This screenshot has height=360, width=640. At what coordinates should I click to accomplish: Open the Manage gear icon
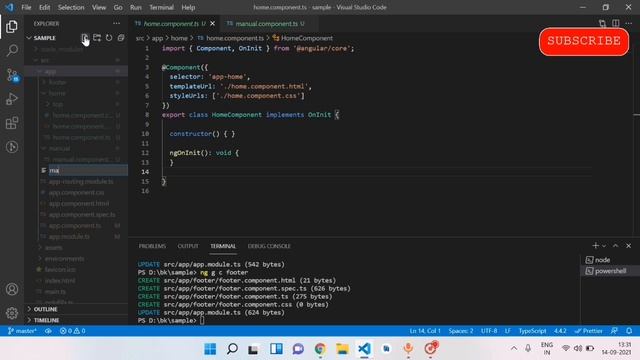(x=12, y=313)
